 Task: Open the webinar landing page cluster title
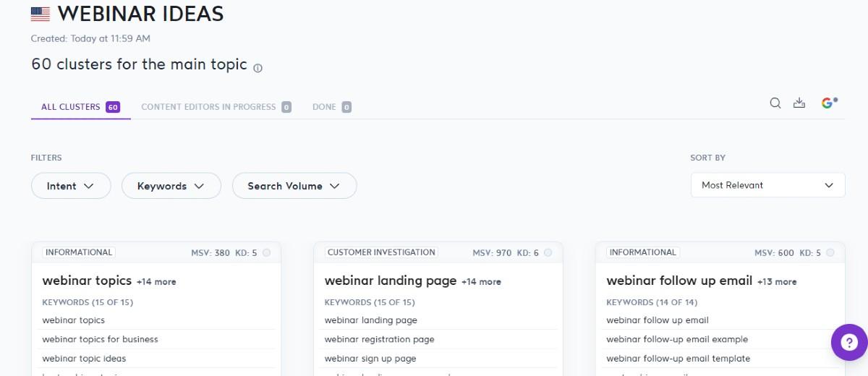391,281
